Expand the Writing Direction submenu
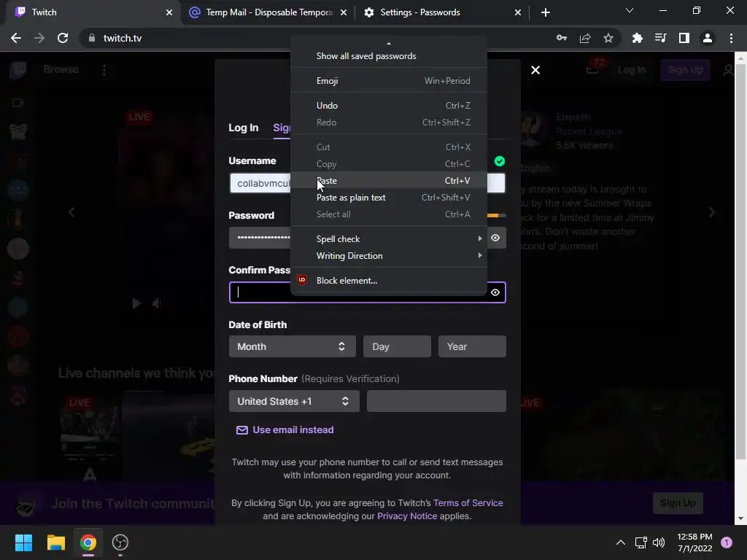This screenshot has height=560, width=747. (x=389, y=256)
